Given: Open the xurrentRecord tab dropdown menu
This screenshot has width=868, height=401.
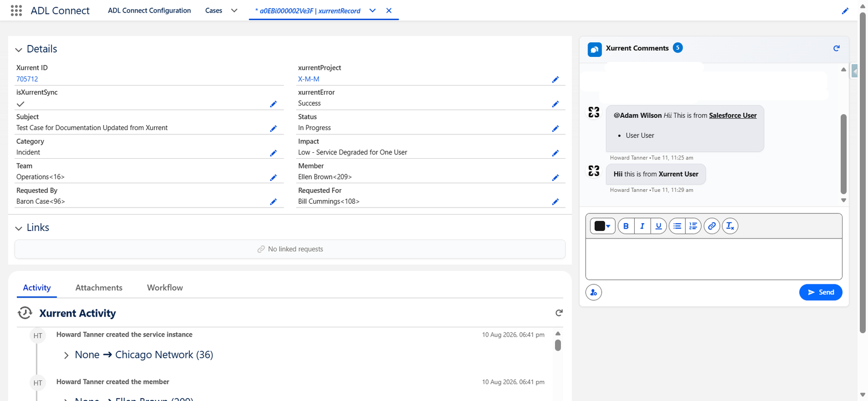Looking at the screenshot, I should (373, 10).
